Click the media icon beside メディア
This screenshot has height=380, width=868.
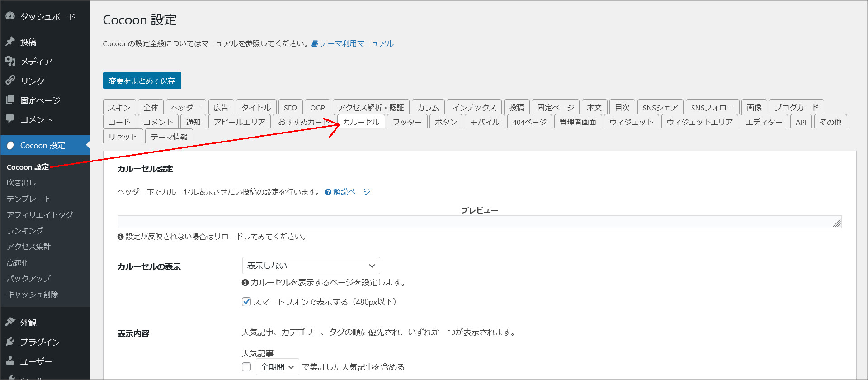click(10, 61)
